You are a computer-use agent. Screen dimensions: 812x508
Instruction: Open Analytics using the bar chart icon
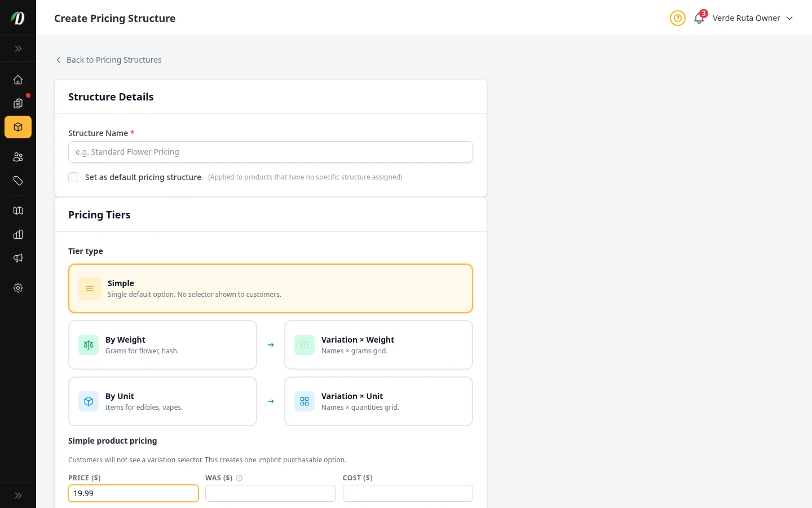(x=18, y=234)
